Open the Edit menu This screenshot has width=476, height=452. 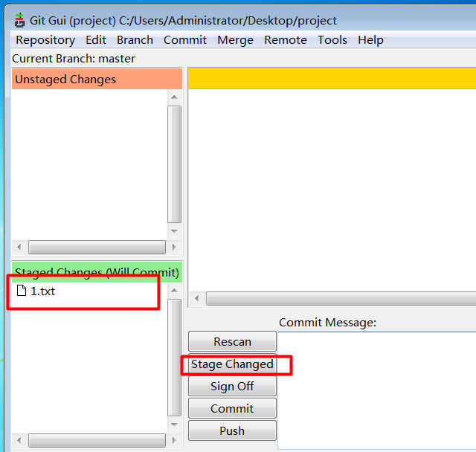(x=96, y=39)
